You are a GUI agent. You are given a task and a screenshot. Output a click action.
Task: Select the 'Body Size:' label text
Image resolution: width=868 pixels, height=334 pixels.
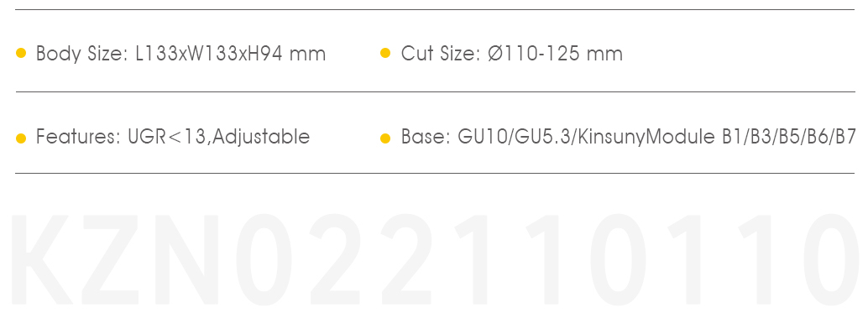click(x=82, y=54)
